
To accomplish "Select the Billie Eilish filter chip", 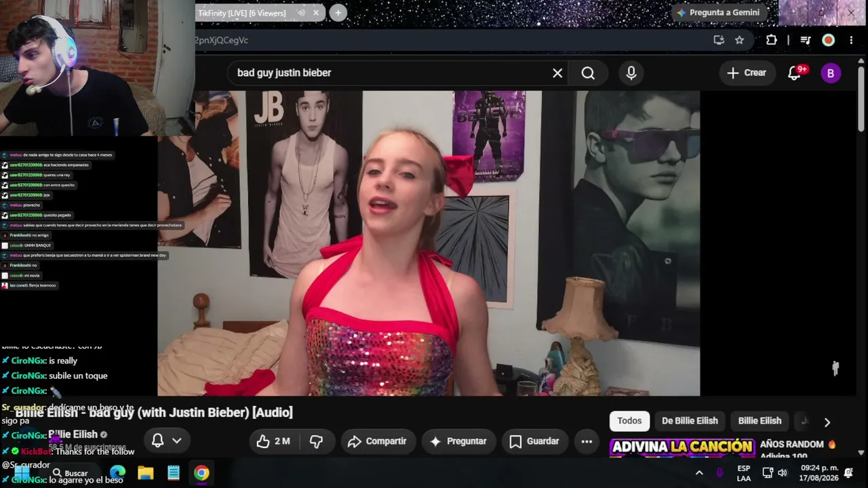I will point(759,421).
